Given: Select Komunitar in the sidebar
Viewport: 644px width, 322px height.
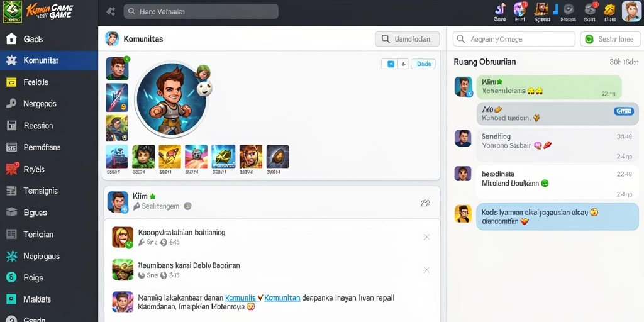Looking at the screenshot, I should 48,61.
